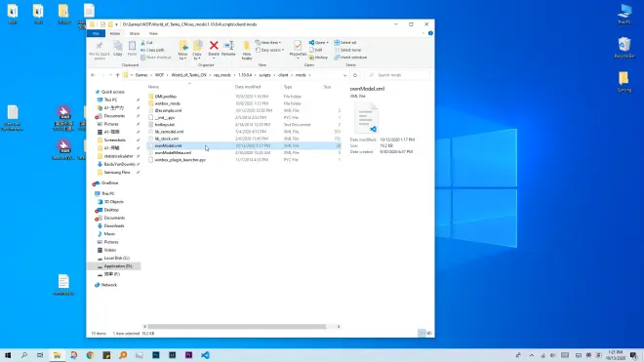This screenshot has height=362, width=644.
Task: Switch to details view toggle in status bar
Action: [x=422, y=334]
